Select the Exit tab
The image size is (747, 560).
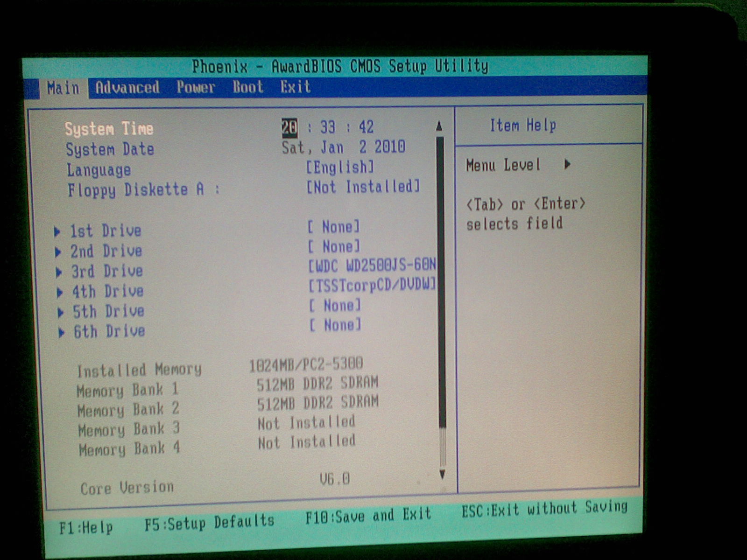[x=295, y=86]
